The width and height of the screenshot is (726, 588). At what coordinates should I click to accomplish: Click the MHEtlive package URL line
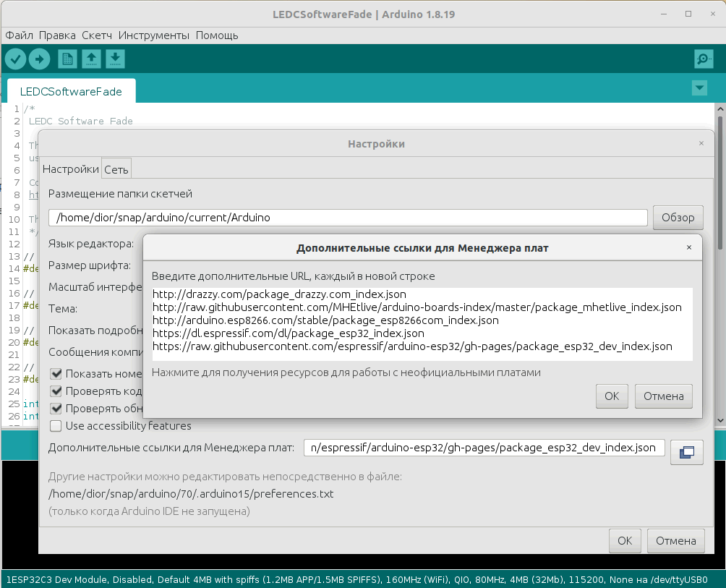click(x=417, y=307)
